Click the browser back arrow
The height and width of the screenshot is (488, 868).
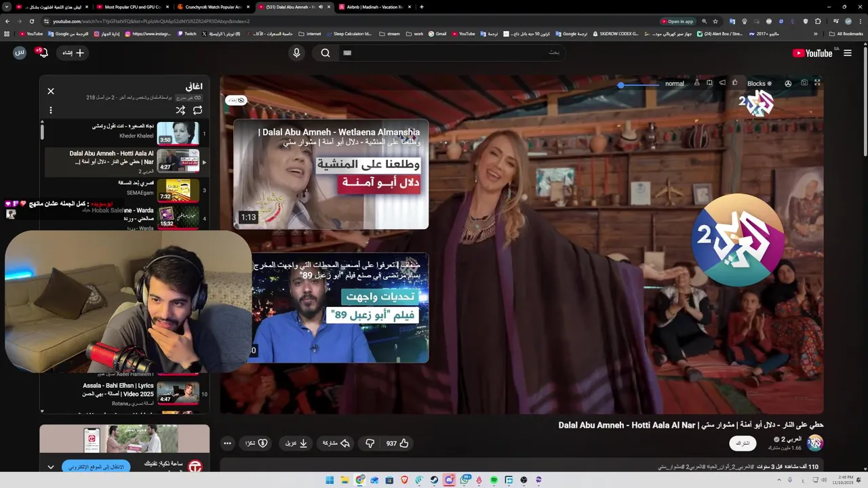(7, 21)
